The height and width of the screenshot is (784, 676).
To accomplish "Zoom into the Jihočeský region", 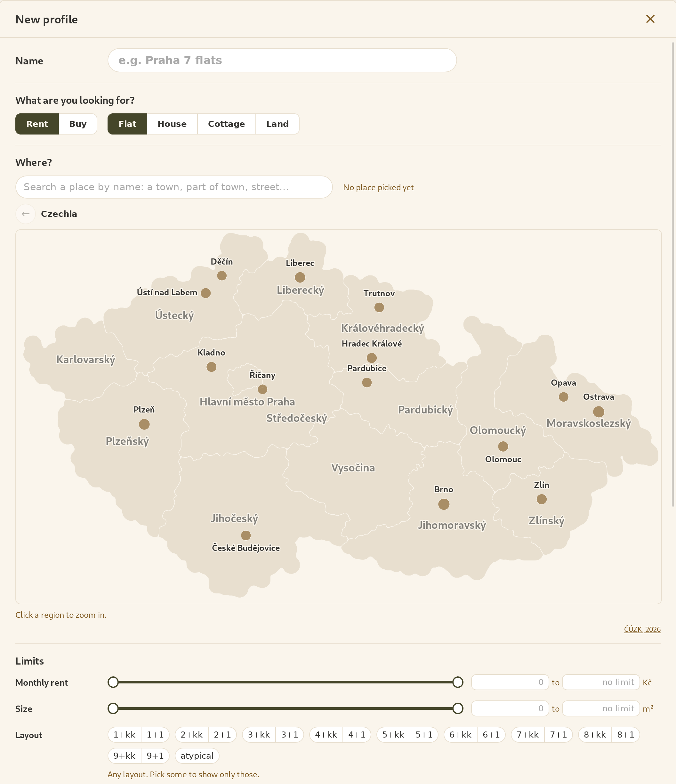I will coord(234,519).
